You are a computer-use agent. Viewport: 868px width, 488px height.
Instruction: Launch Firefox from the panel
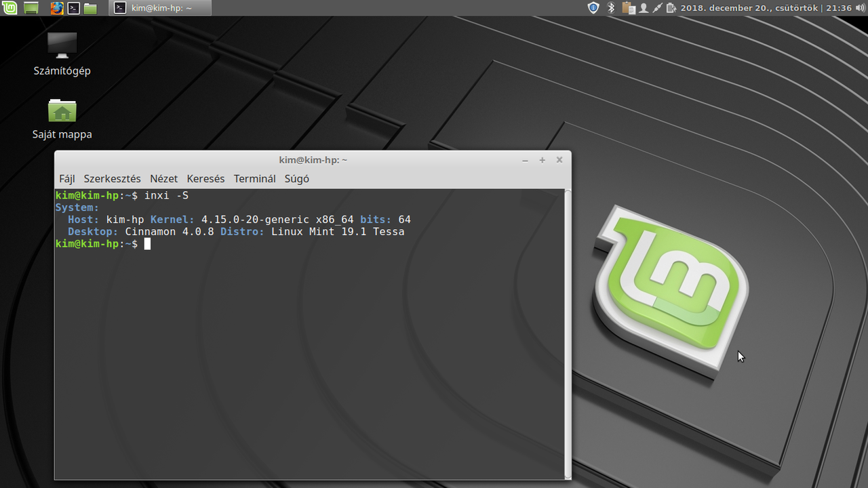(57, 8)
